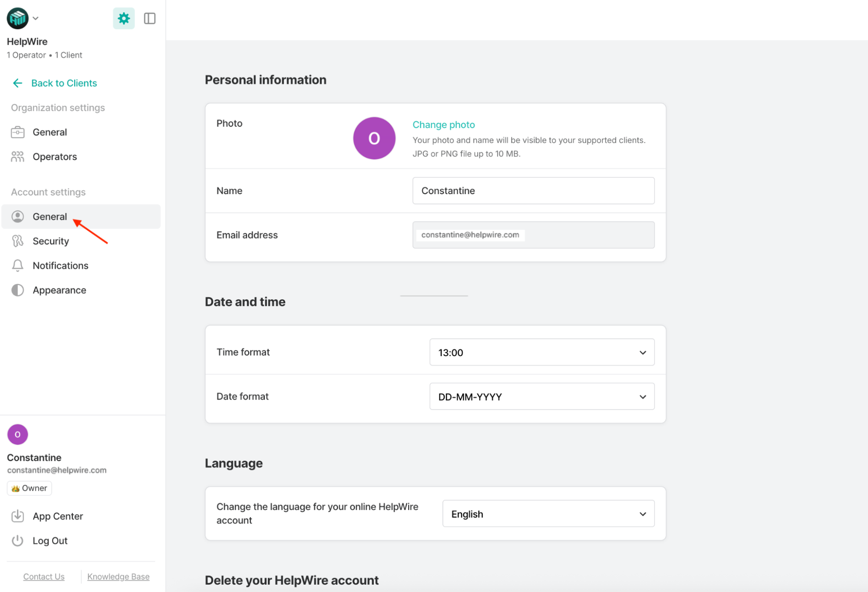
Task: Click the Account General user icon
Action: 17,216
